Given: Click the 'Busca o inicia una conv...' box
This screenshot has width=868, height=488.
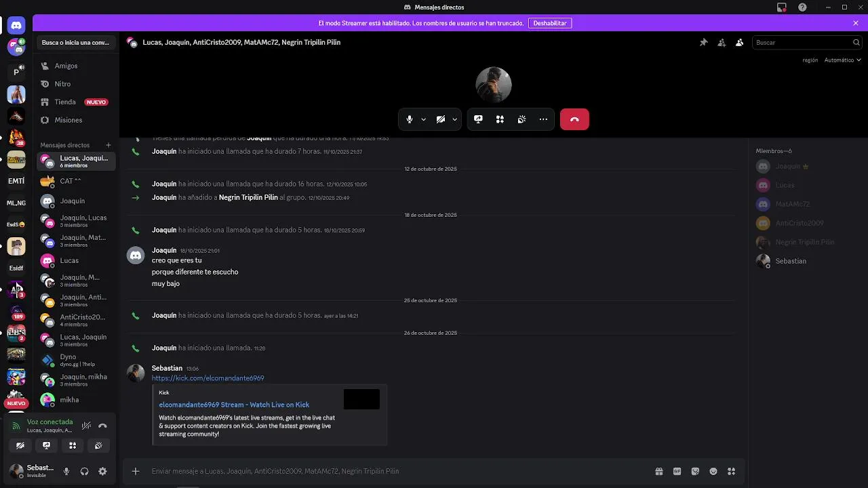Looking at the screenshot, I should coord(75,42).
